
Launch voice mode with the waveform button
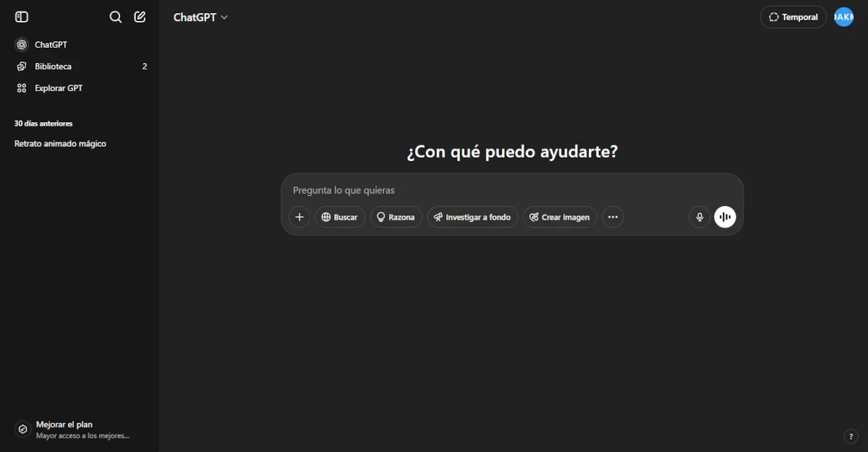tap(725, 217)
